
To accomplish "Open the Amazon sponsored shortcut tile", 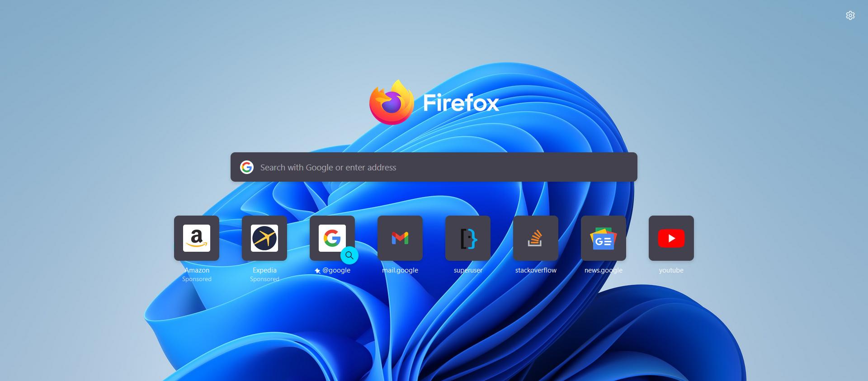I will coord(197,238).
